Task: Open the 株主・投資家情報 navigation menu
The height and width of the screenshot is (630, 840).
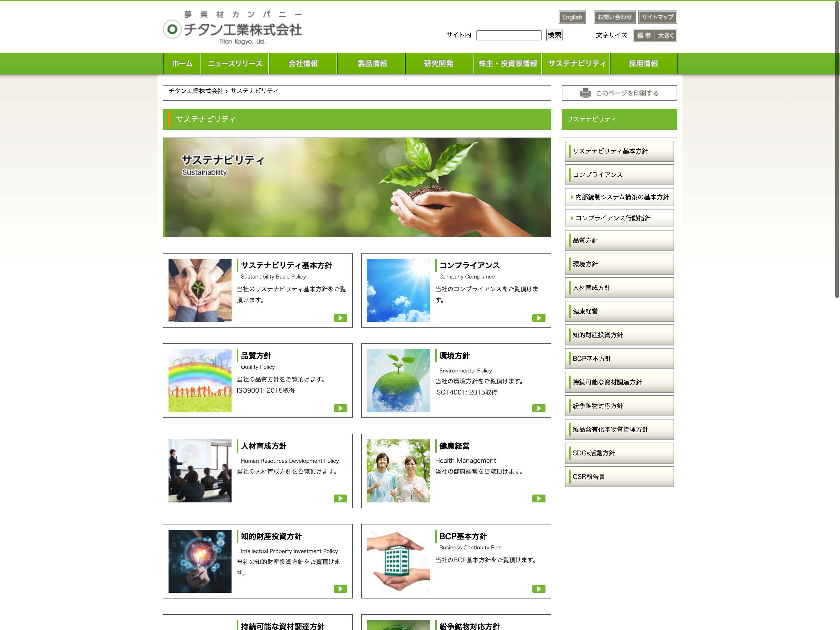Action: tap(507, 64)
